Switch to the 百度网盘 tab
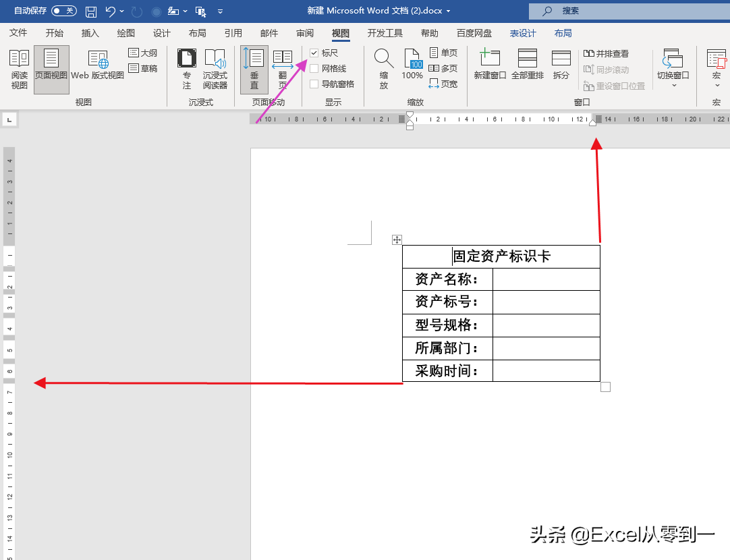Screen dimensions: 730x560 click(474, 33)
